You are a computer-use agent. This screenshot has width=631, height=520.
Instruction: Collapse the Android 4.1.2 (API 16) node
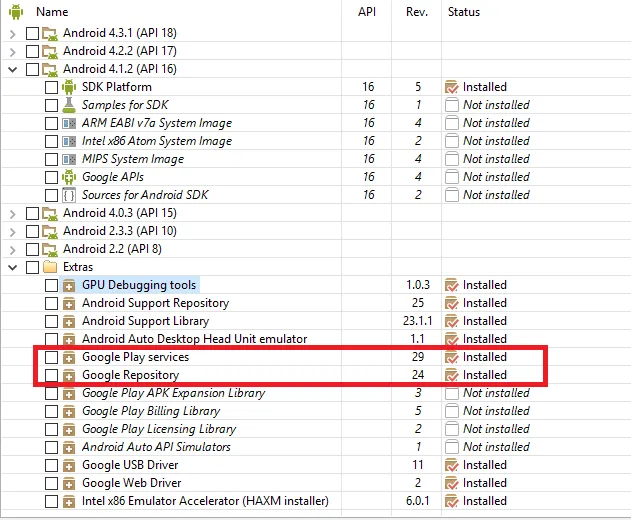pos(13,69)
